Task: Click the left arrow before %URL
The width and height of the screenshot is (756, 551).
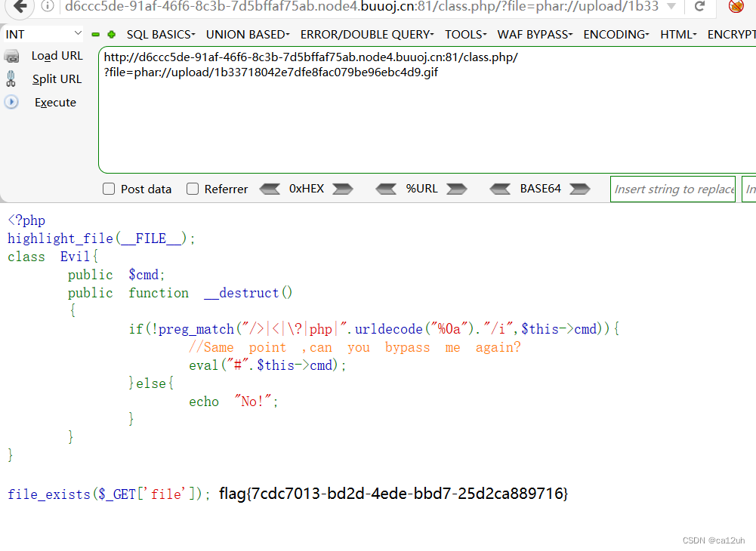Action: pos(386,189)
